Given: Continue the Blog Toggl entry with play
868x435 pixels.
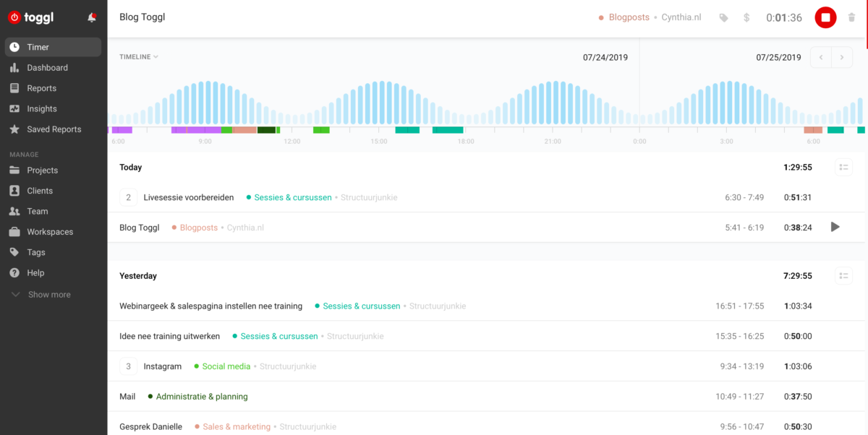Looking at the screenshot, I should pyautogui.click(x=835, y=227).
